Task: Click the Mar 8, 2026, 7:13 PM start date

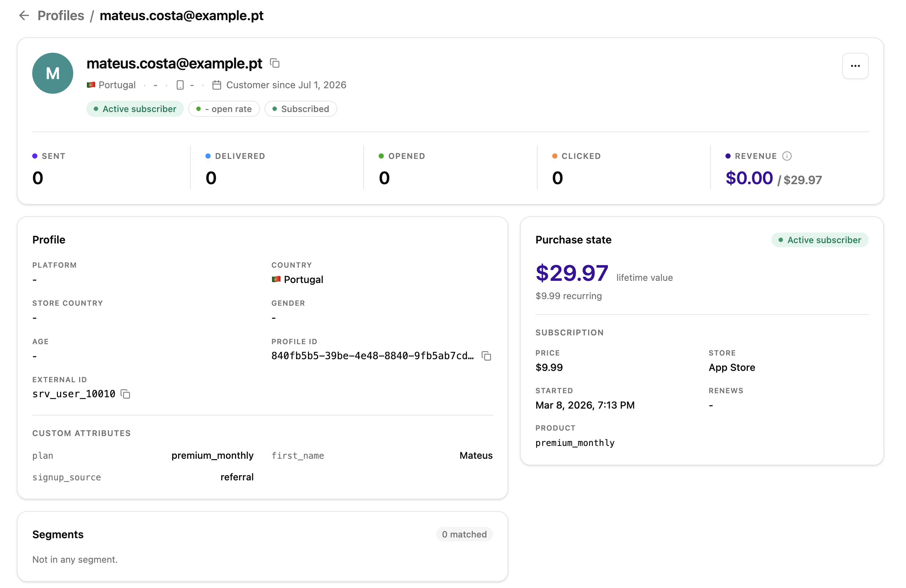Action: tap(585, 405)
